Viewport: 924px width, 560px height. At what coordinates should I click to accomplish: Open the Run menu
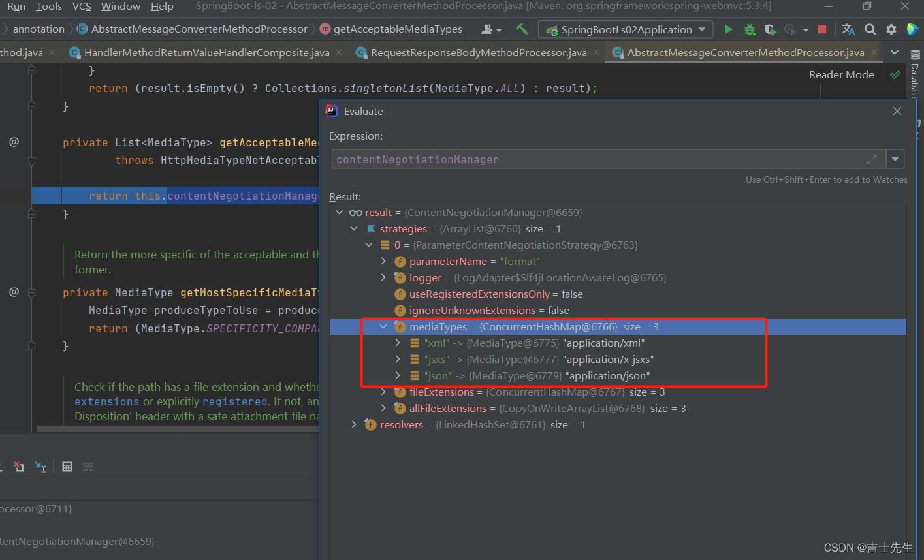16,7
